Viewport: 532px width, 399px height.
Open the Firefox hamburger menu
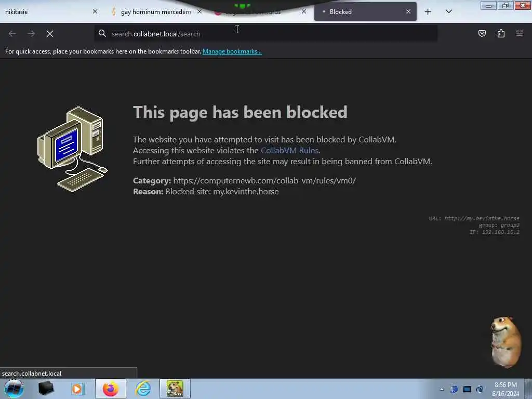point(520,33)
